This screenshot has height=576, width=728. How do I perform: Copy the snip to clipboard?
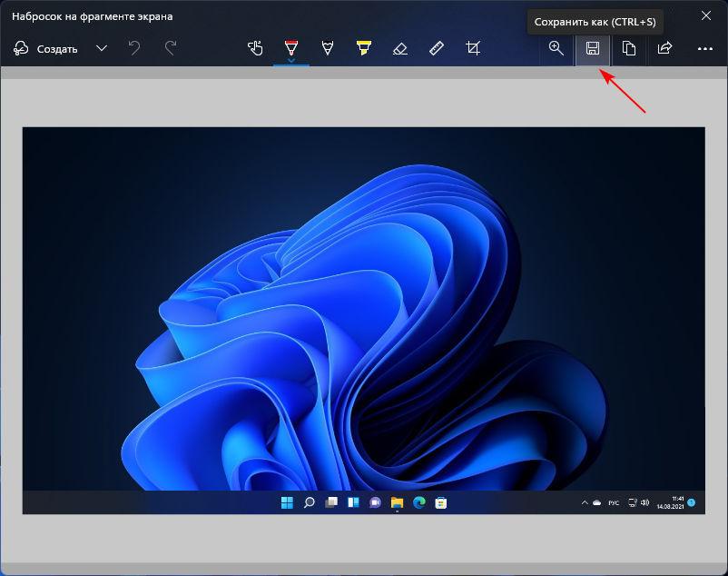(629, 48)
